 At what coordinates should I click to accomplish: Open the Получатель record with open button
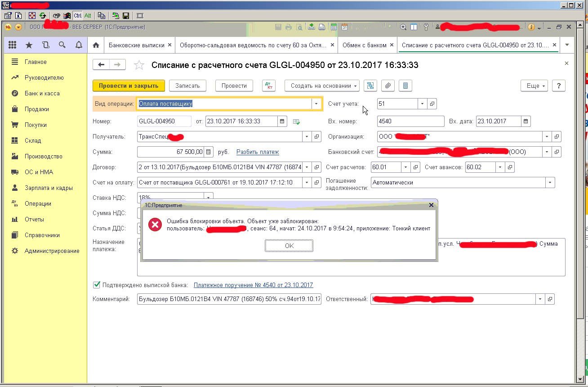317,136
